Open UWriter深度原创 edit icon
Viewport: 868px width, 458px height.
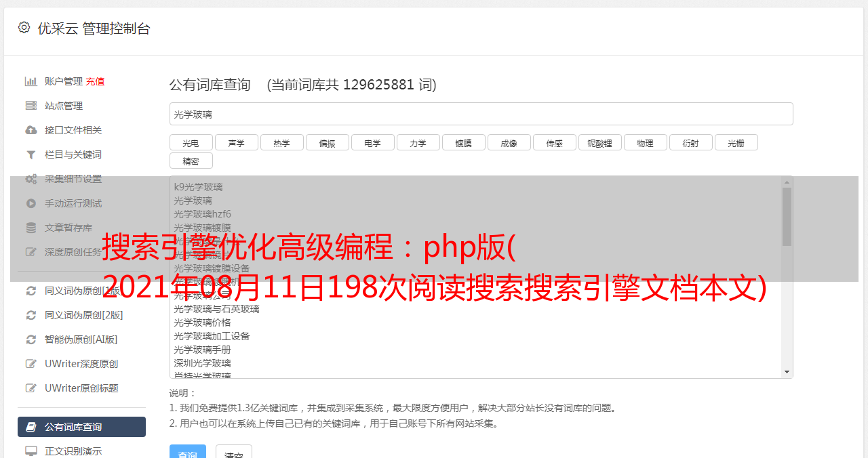(31, 364)
